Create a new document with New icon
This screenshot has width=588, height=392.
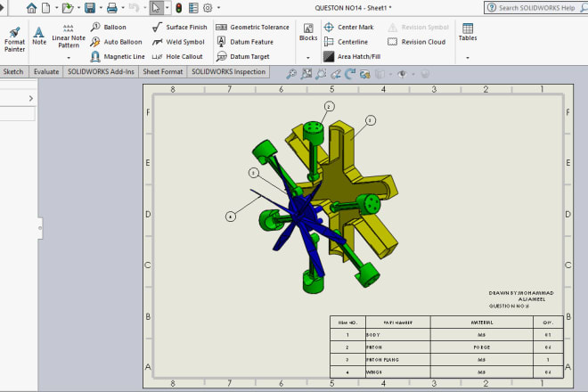[45, 8]
